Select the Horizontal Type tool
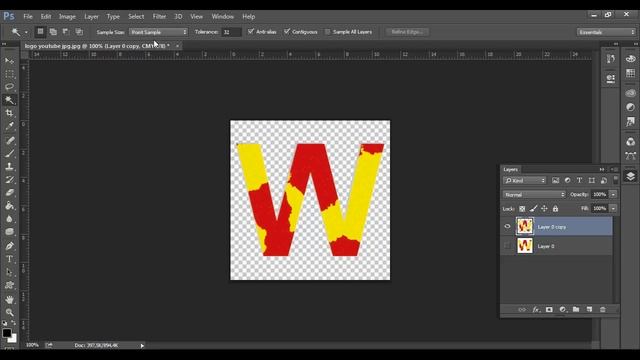Viewport: 640px width, 360px height. (9, 259)
